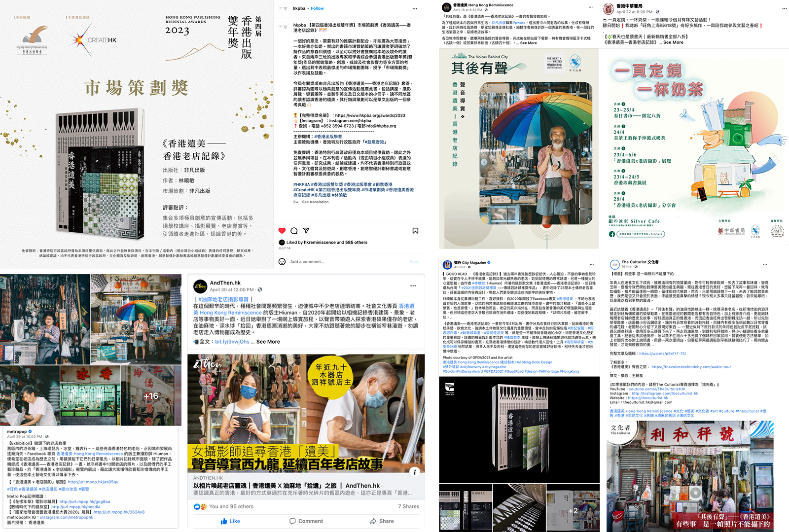
Task: Open the hkpba Instagram post options menu
Action: tap(415, 8)
